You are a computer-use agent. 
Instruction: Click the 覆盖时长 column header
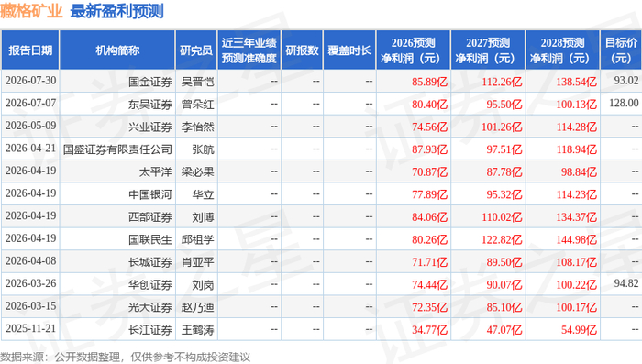349,50
